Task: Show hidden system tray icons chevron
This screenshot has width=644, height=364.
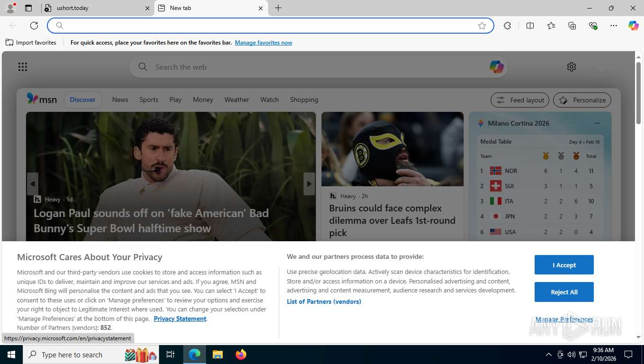Action: click(549, 355)
